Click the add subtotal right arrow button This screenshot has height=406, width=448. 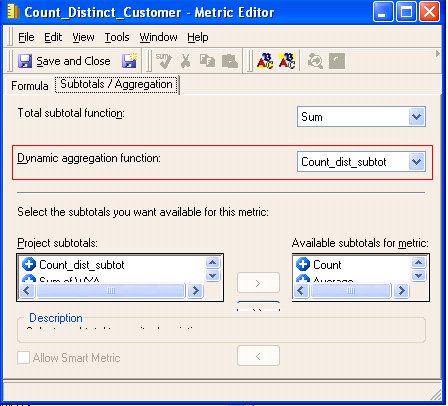click(258, 283)
